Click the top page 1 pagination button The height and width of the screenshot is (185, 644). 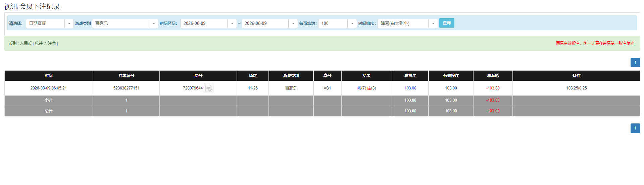635,63
